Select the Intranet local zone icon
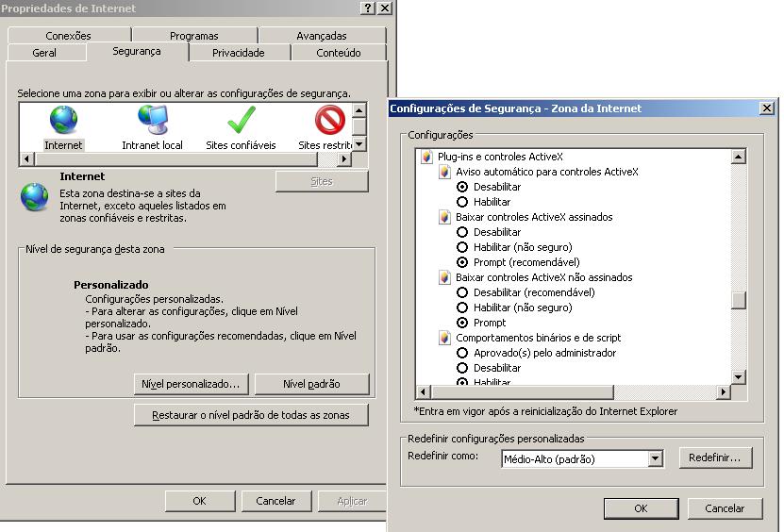The image size is (784, 532). (152, 121)
